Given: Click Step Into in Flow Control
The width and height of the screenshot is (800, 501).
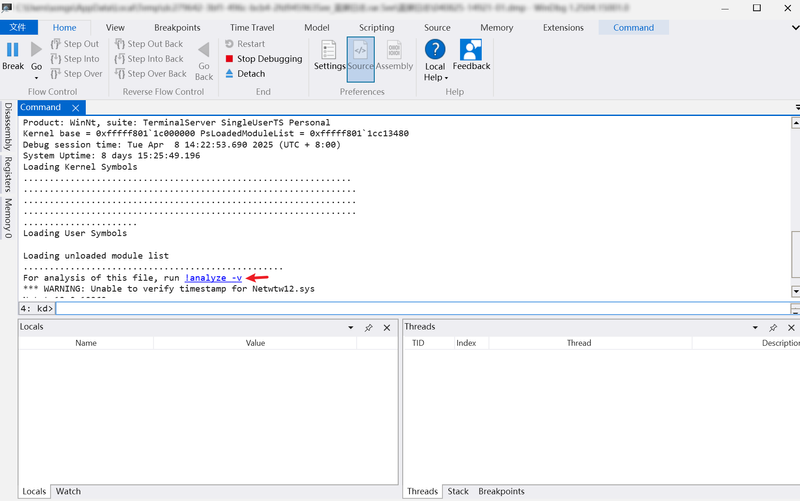Looking at the screenshot, I should (x=75, y=59).
